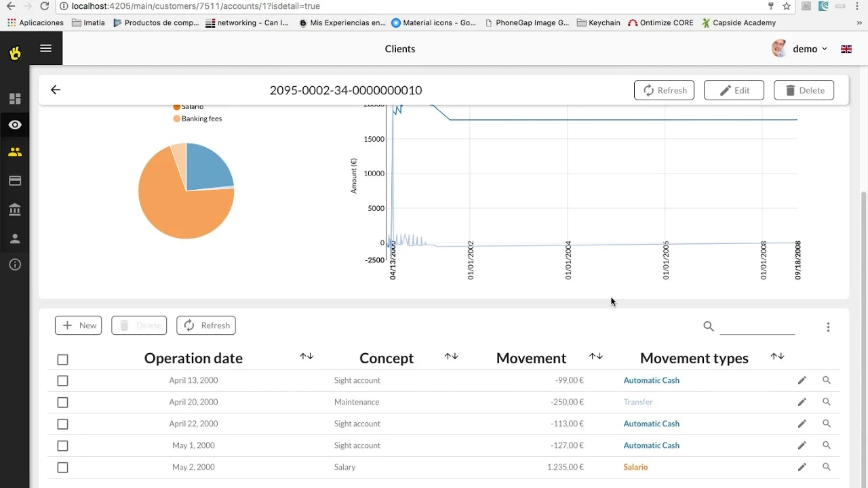Image resolution: width=868 pixels, height=488 pixels.
Task: Open the language flag selector
Action: [x=846, y=49]
